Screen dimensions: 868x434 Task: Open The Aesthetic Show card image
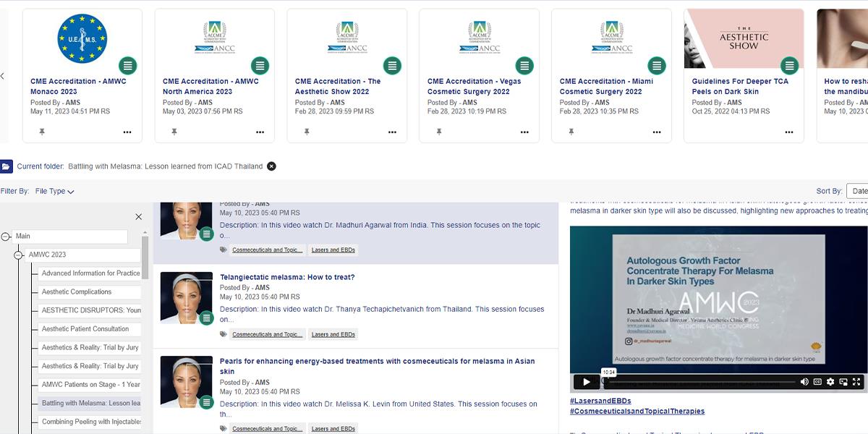click(744, 39)
